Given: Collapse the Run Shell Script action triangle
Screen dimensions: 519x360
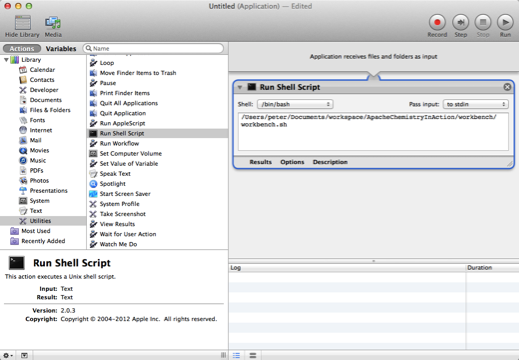Looking at the screenshot, I should (240, 87).
